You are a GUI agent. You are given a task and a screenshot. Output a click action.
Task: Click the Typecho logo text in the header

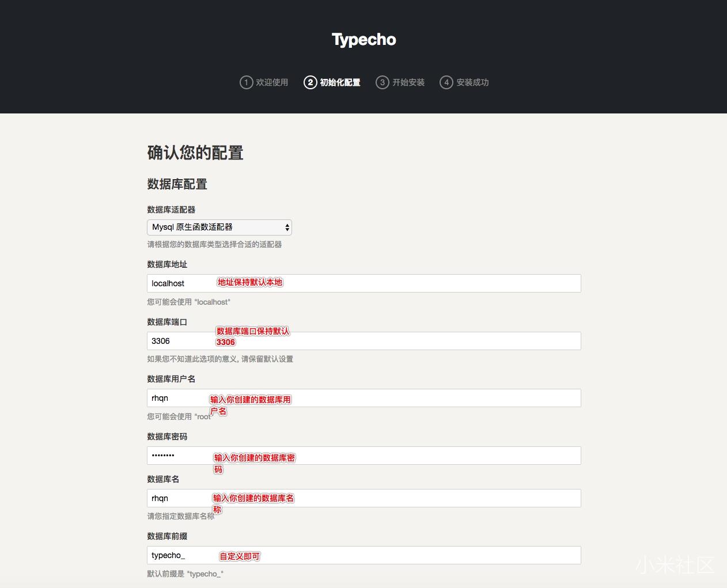[x=363, y=39]
